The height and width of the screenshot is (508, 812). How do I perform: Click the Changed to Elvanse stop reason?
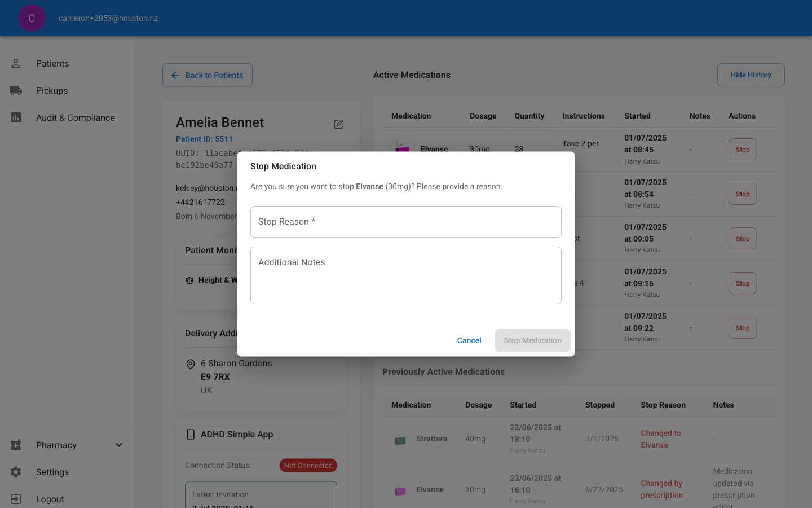click(661, 439)
